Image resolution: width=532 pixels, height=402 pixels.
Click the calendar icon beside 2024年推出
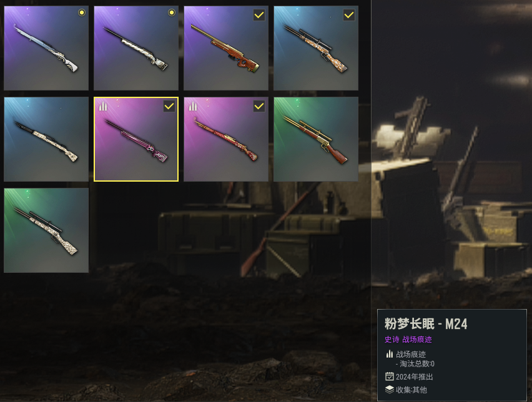click(x=390, y=376)
